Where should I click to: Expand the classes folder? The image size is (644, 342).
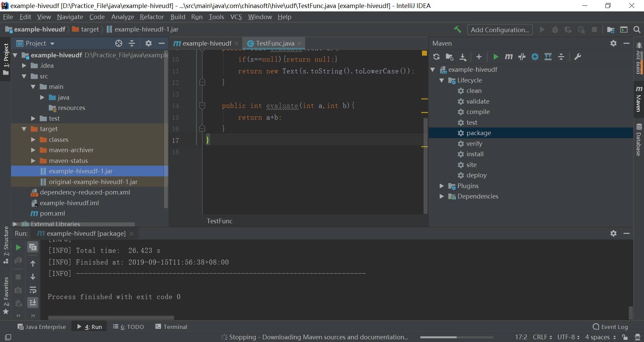(x=33, y=140)
